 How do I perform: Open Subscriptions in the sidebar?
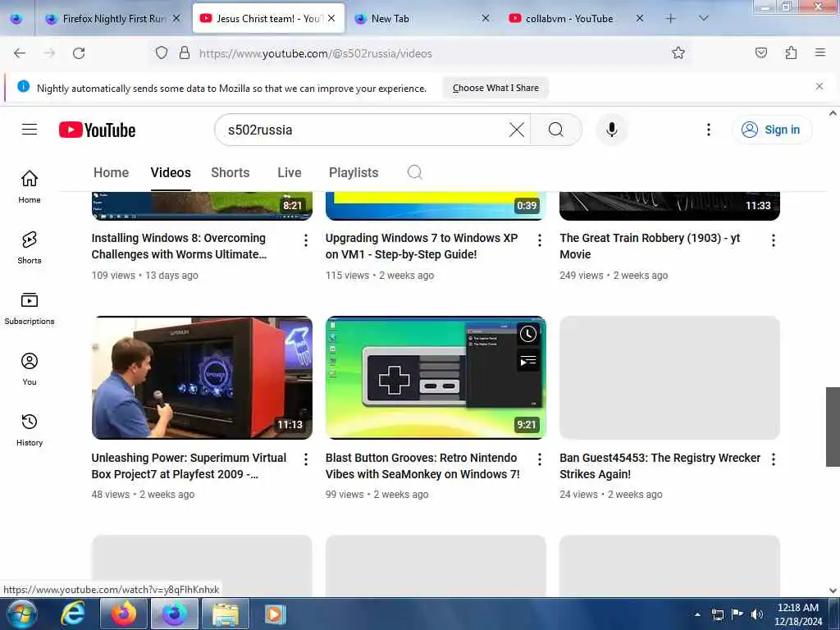coord(30,308)
